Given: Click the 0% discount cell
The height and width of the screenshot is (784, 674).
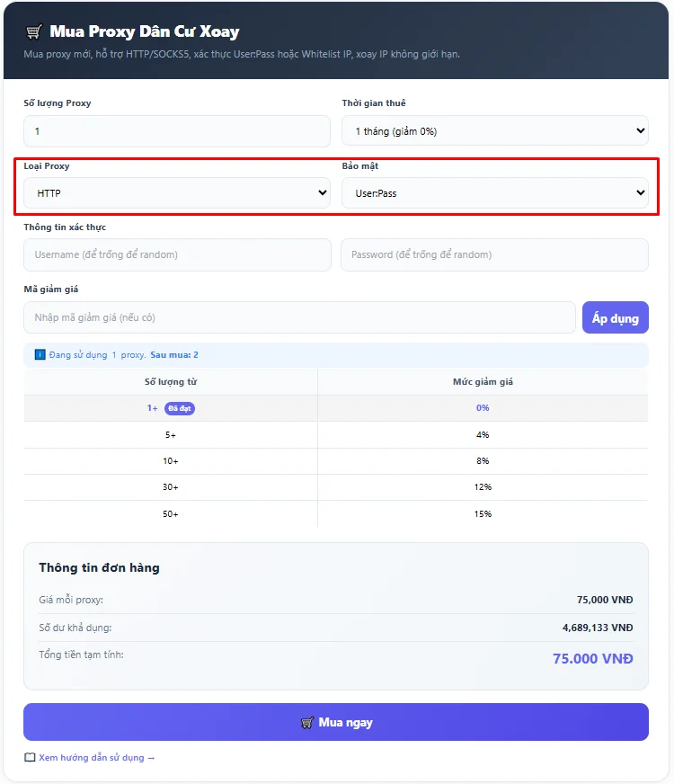Looking at the screenshot, I should pos(483,408).
